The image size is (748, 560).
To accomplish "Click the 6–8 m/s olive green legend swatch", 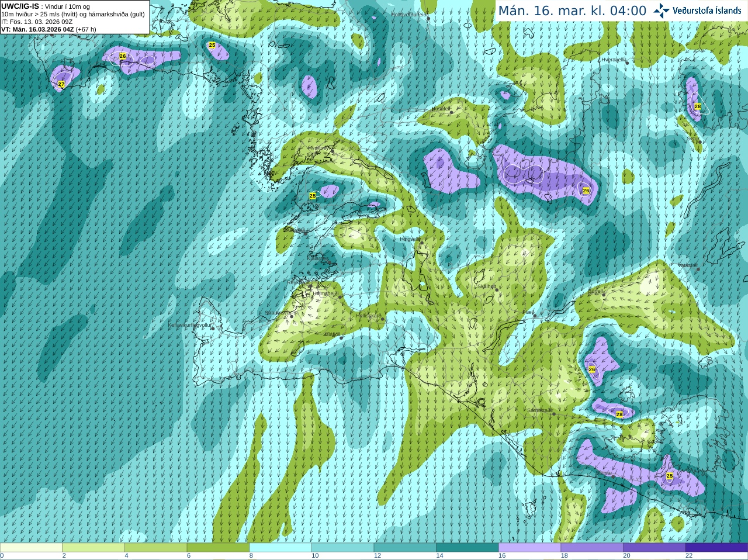I will point(218,548).
